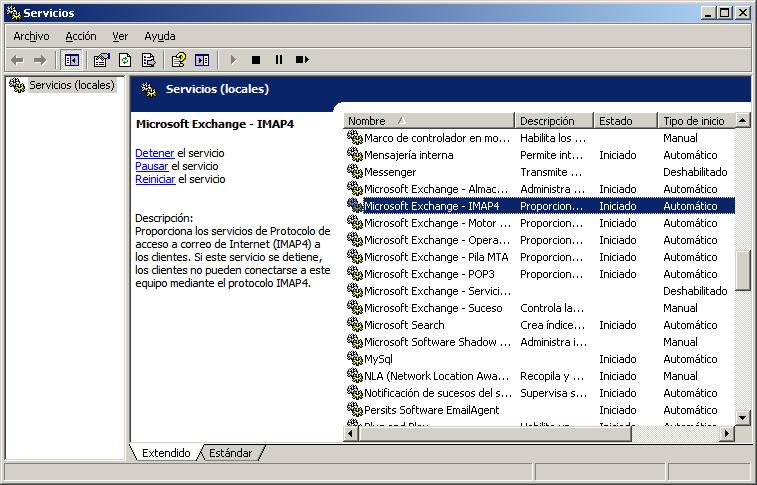
Task: Open the Ayuda menu
Action: (x=159, y=36)
